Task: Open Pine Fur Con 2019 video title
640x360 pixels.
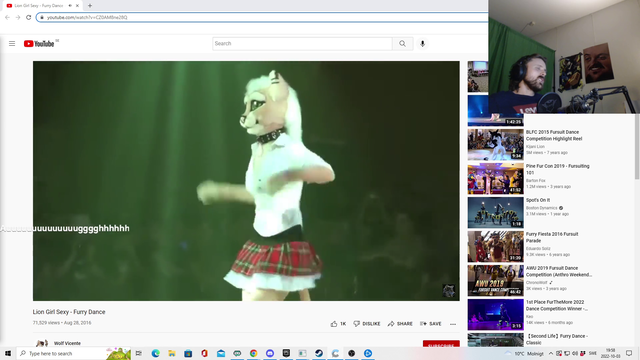Action: pyautogui.click(x=558, y=169)
